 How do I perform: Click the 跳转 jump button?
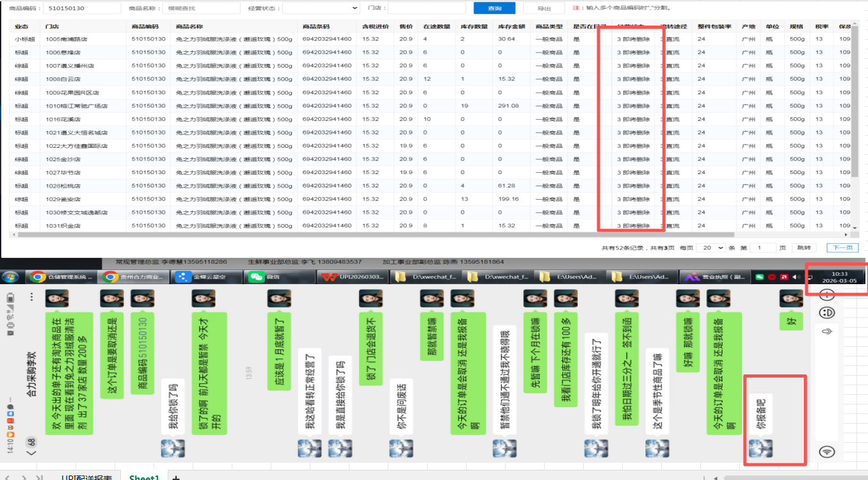click(803, 248)
